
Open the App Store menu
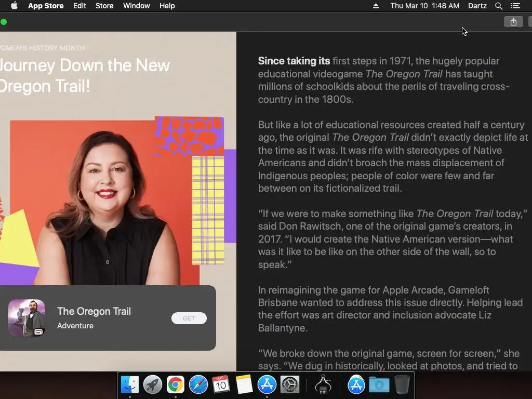(x=46, y=6)
